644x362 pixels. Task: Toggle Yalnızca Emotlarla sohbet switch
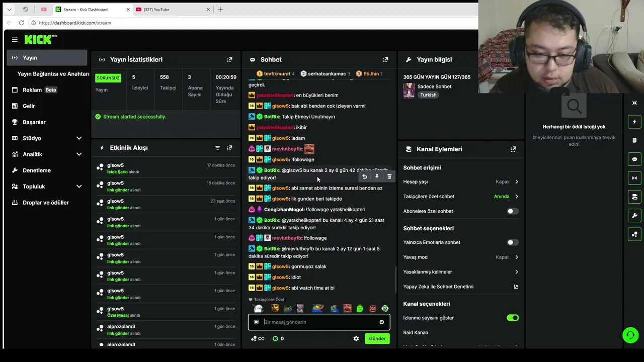[512, 242]
